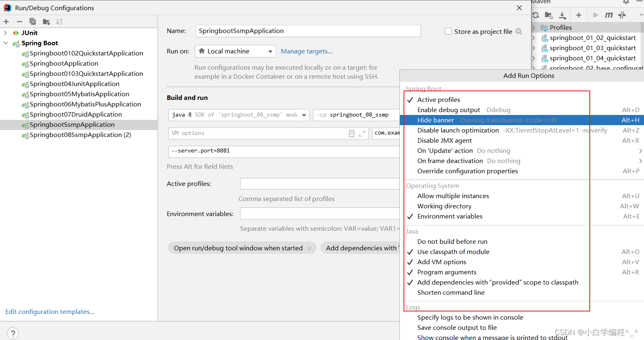
Task: Open On 'Update' action submenu arrow
Action: point(641,151)
